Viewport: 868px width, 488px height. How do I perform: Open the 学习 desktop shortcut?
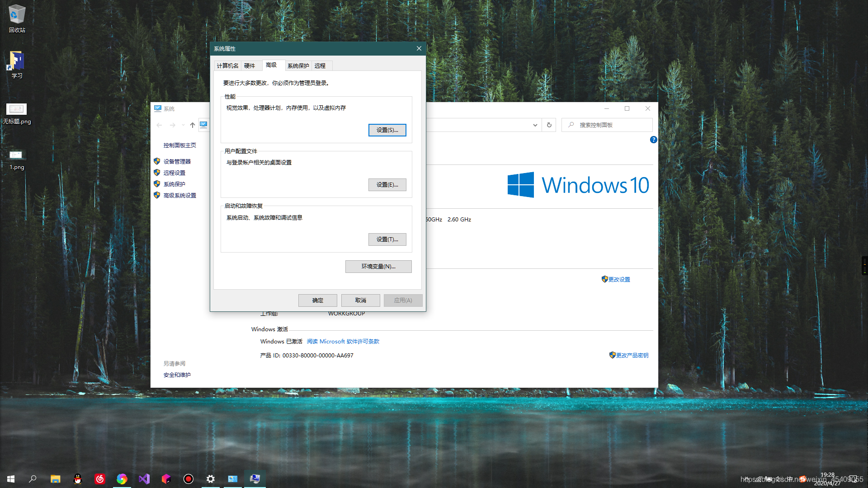(x=17, y=65)
